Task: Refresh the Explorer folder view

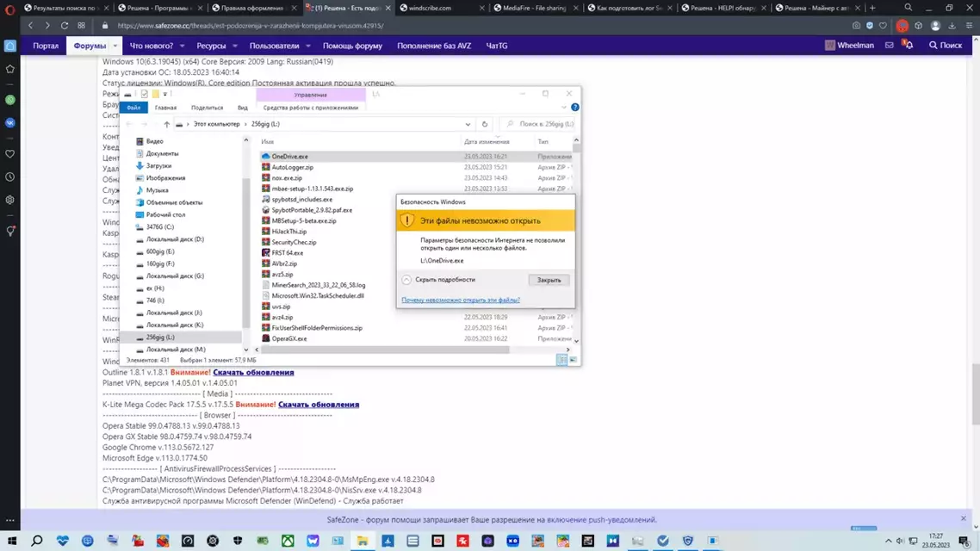Action: pos(484,124)
